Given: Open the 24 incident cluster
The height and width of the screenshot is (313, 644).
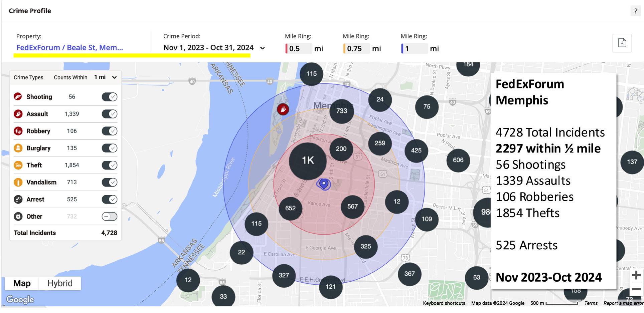Looking at the screenshot, I should tap(380, 99).
